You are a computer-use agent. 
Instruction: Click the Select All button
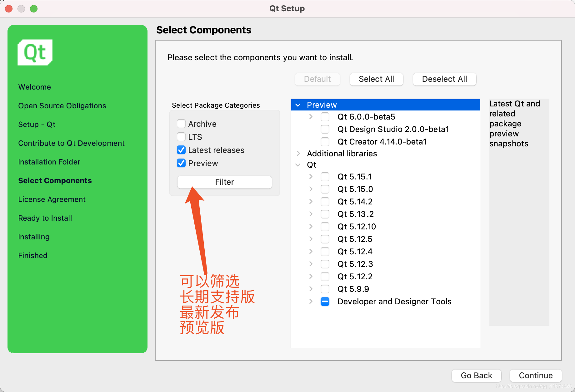click(376, 79)
